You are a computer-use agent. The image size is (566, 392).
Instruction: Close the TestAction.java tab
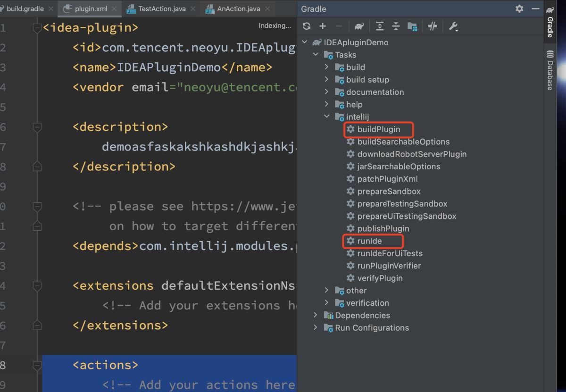[193, 8]
